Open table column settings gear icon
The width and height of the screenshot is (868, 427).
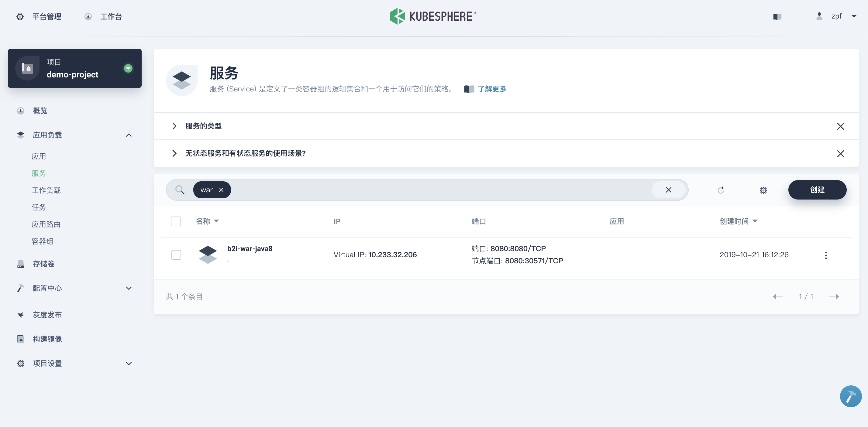763,190
